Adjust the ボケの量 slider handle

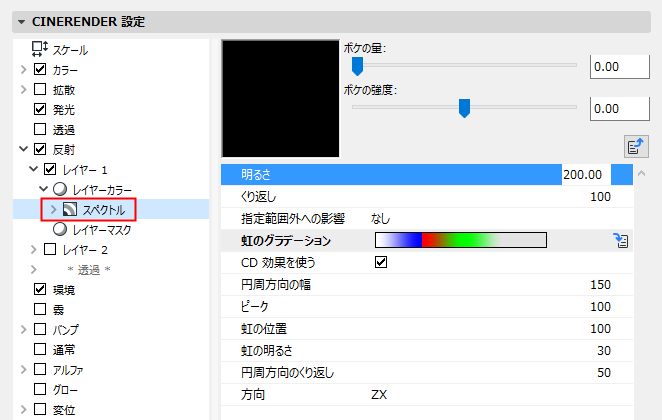358,66
